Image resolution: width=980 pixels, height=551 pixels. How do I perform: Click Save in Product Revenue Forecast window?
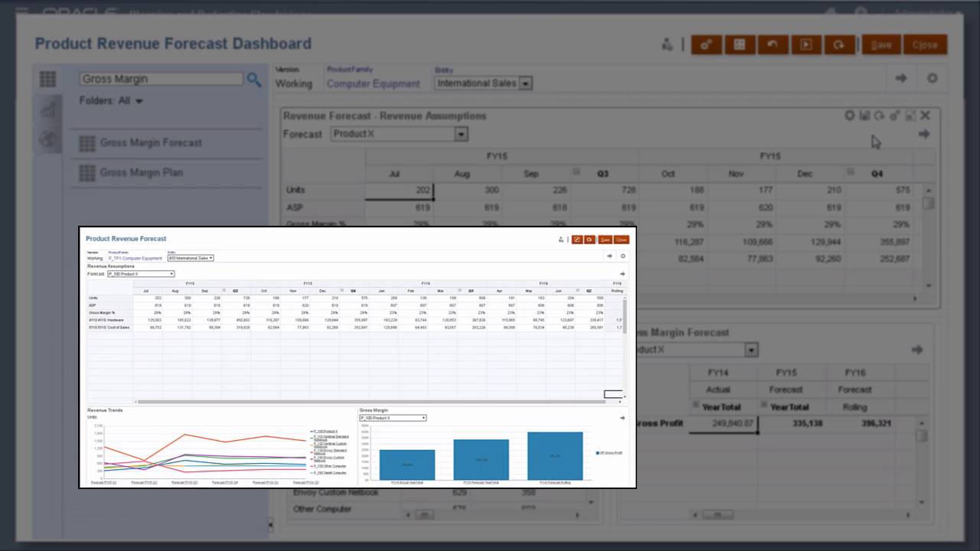pyautogui.click(x=605, y=240)
